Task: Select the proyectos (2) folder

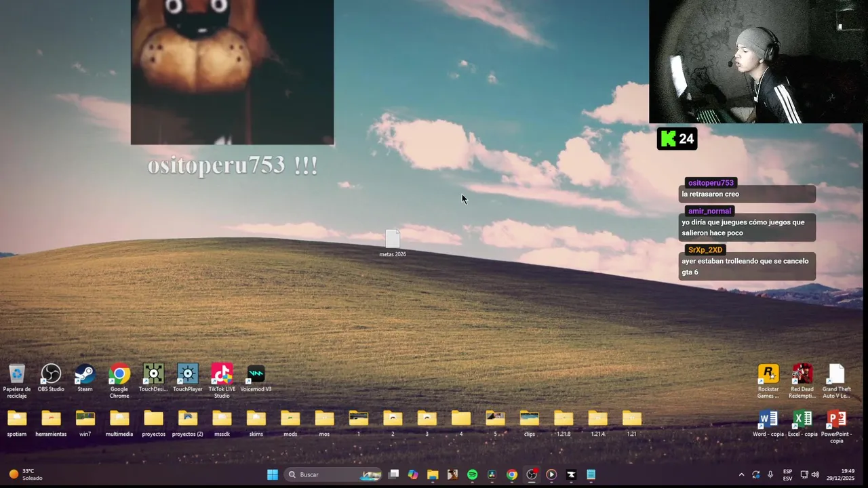Action: [188, 424]
